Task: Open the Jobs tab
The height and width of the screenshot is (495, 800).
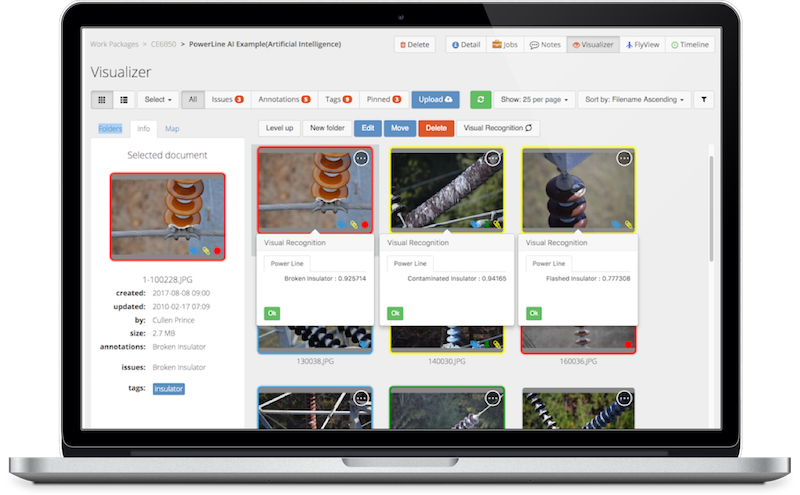Action: (505, 45)
